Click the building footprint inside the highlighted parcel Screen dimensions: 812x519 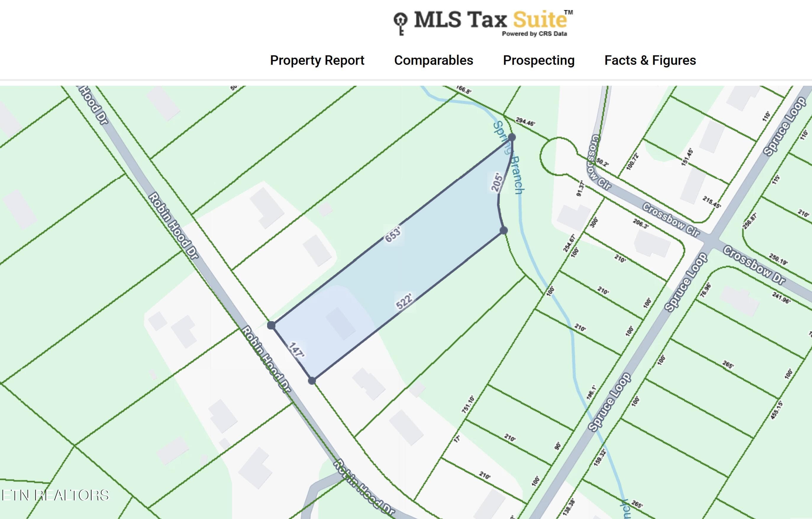[340, 323]
